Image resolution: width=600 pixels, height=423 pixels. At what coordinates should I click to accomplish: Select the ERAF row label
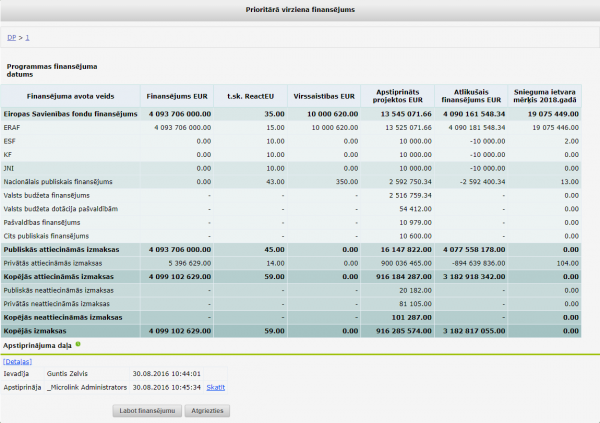pyautogui.click(x=14, y=128)
